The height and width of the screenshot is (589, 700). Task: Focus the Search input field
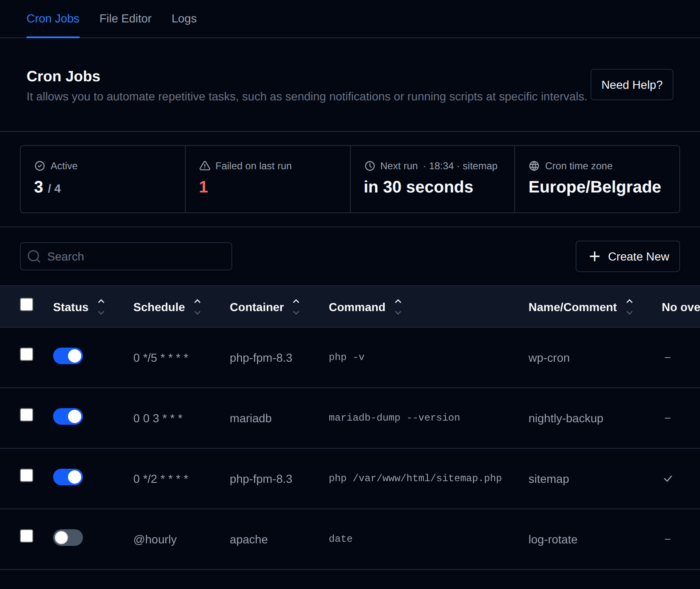pos(126,256)
